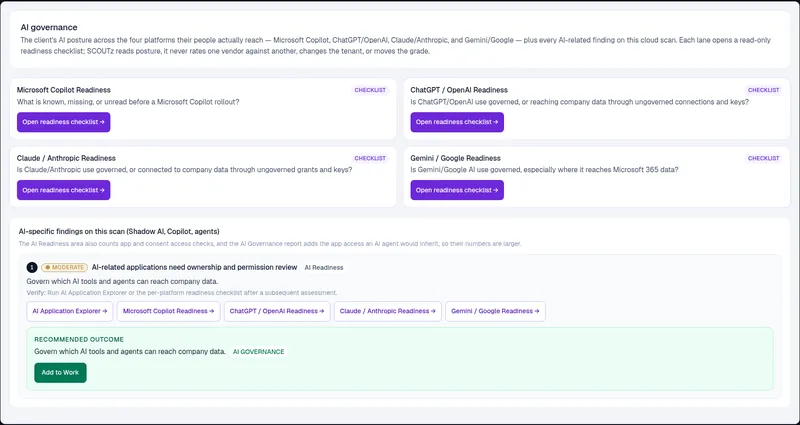Click the Add to Work button
Image resolution: width=800 pixels, height=425 pixels.
point(60,373)
